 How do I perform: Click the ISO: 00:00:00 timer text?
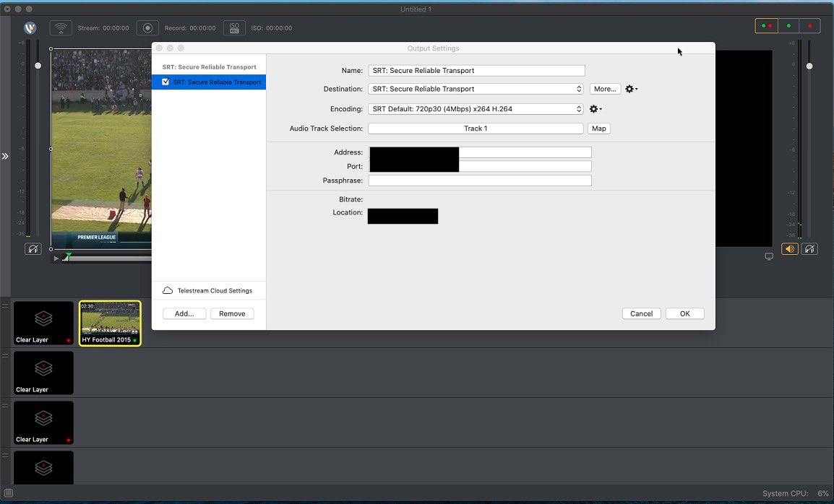[271, 28]
